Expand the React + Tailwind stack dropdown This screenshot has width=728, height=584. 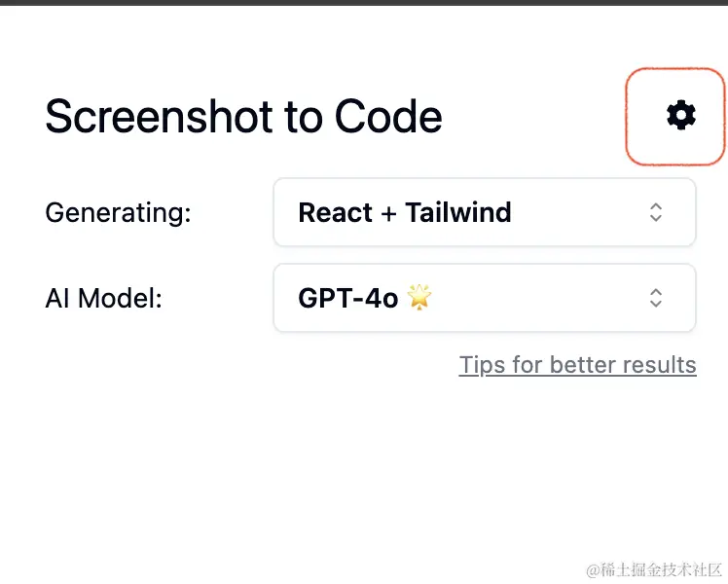tap(485, 212)
